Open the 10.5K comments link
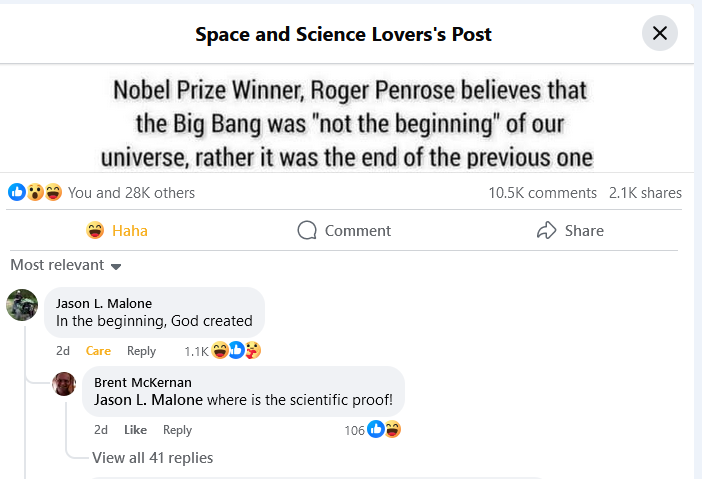 (x=542, y=193)
